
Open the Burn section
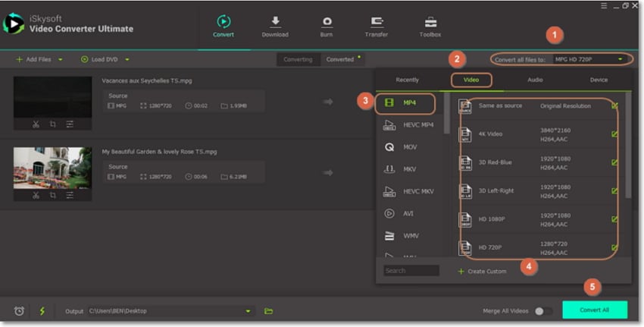pyautogui.click(x=327, y=27)
